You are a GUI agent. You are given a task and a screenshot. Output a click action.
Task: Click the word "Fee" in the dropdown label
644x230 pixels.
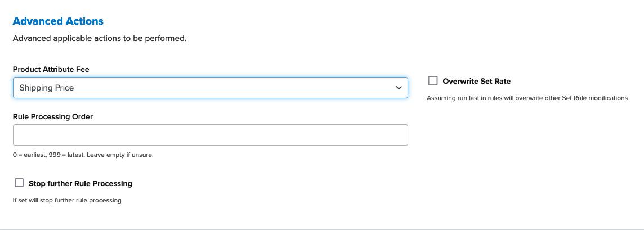pyautogui.click(x=82, y=69)
